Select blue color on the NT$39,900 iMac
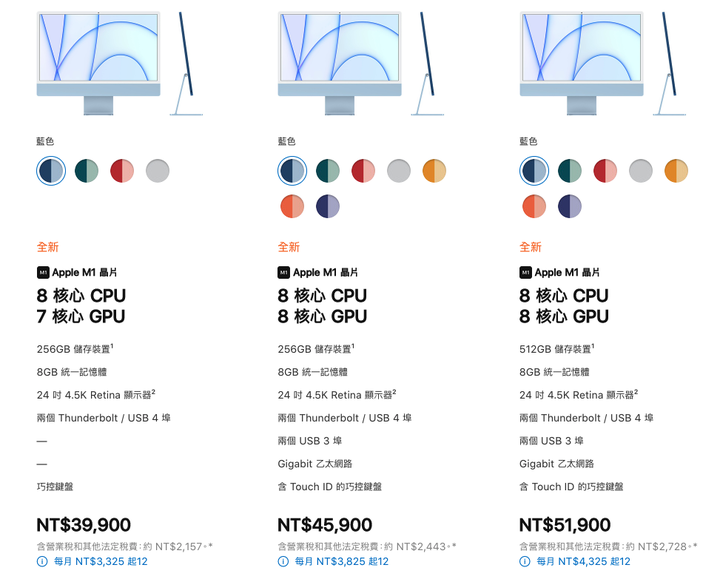Screen dimensions: 720x579 point(51,171)
